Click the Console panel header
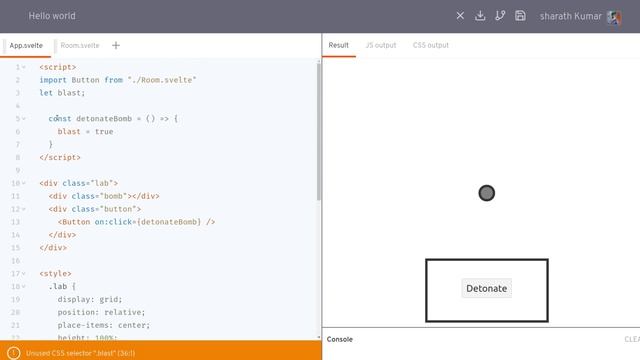 pyautogui.click(x=340, y=339)
